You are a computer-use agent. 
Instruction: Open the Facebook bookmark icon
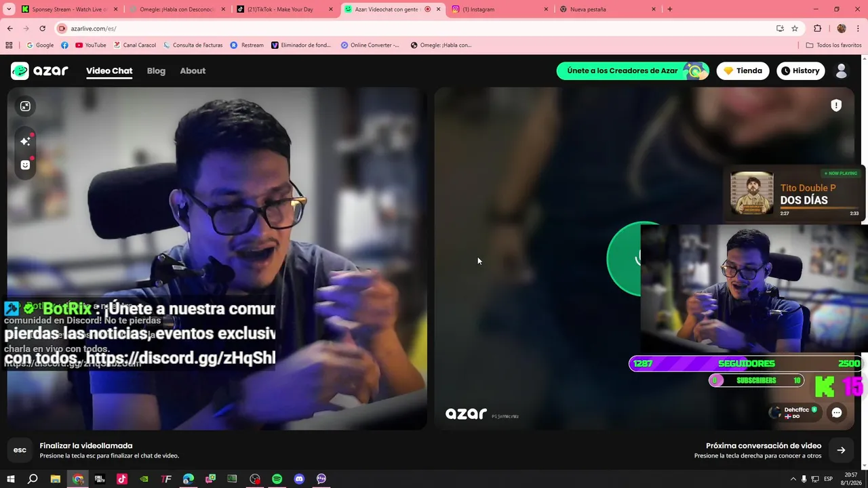pyautogui.click(x=64, y=45)
